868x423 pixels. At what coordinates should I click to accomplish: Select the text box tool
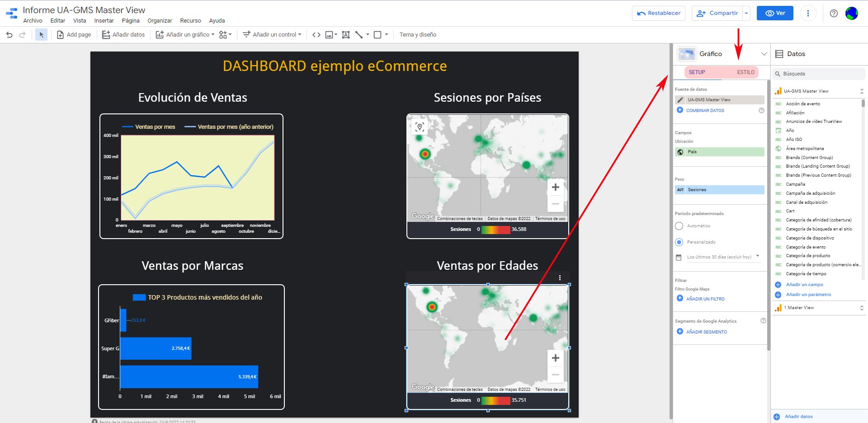coord(346,35)
